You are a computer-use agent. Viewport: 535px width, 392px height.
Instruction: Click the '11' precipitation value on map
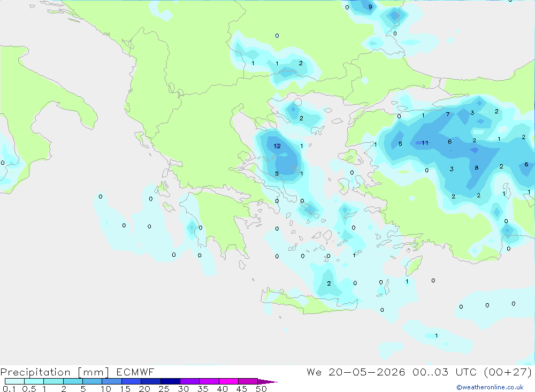(x=425, y=143)
